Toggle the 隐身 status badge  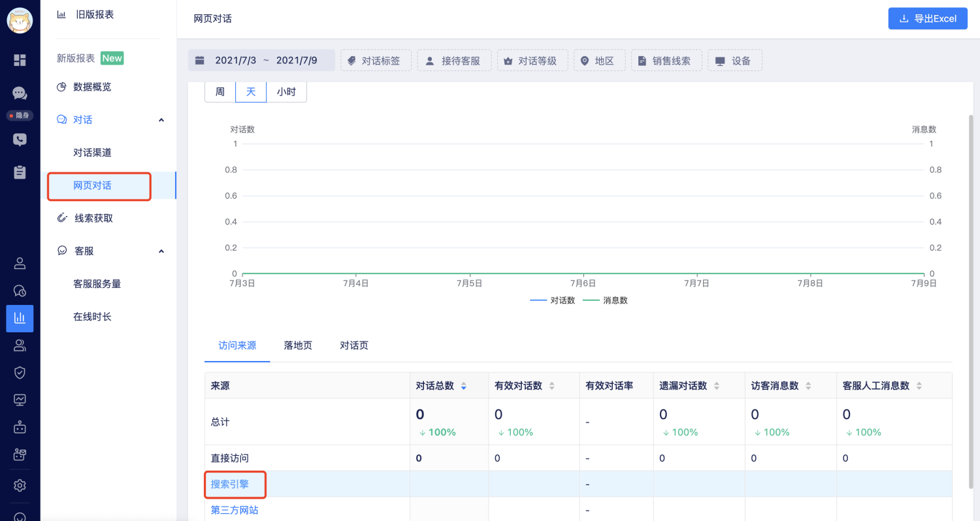(x=20, y=116)
